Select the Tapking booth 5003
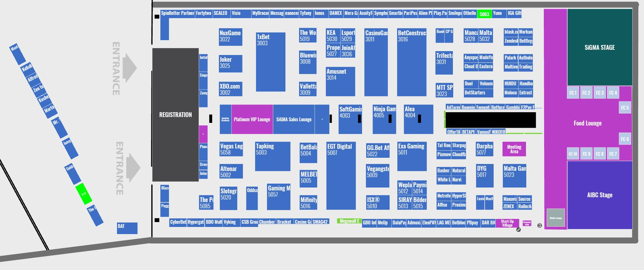 coord(273,156)
